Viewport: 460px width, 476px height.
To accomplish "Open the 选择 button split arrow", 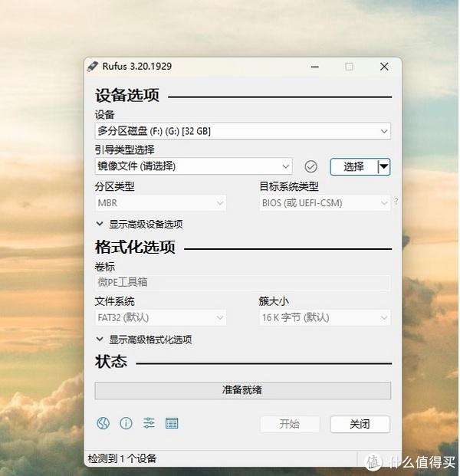I will (384, 166).
